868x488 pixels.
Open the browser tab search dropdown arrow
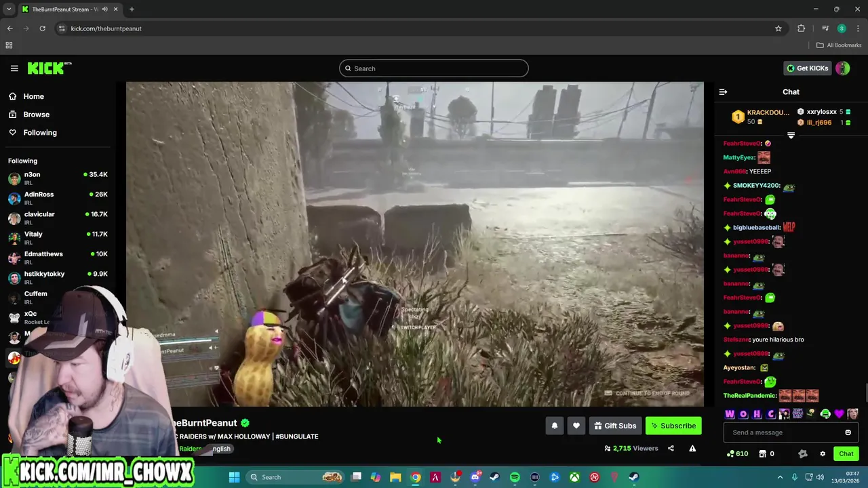(x=9, y=9)
